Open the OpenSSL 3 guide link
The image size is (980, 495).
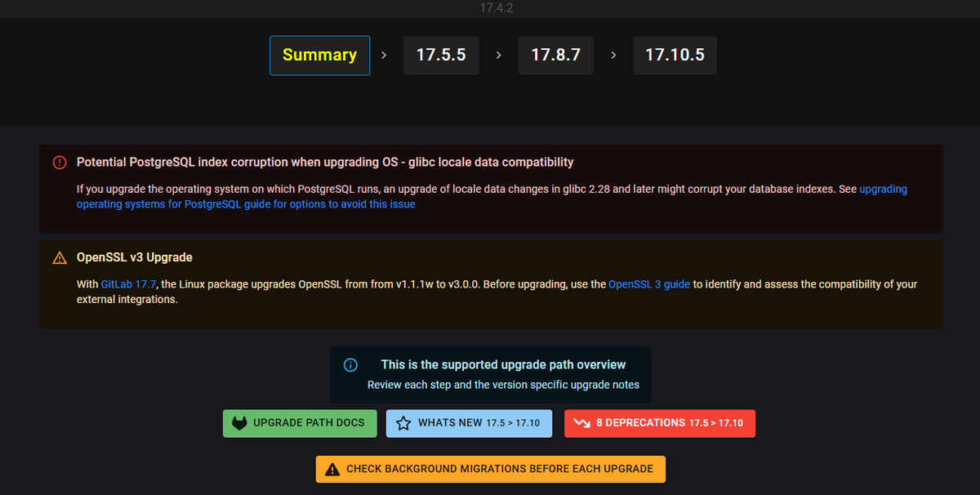pyautogui.click(x=649, y=284)
